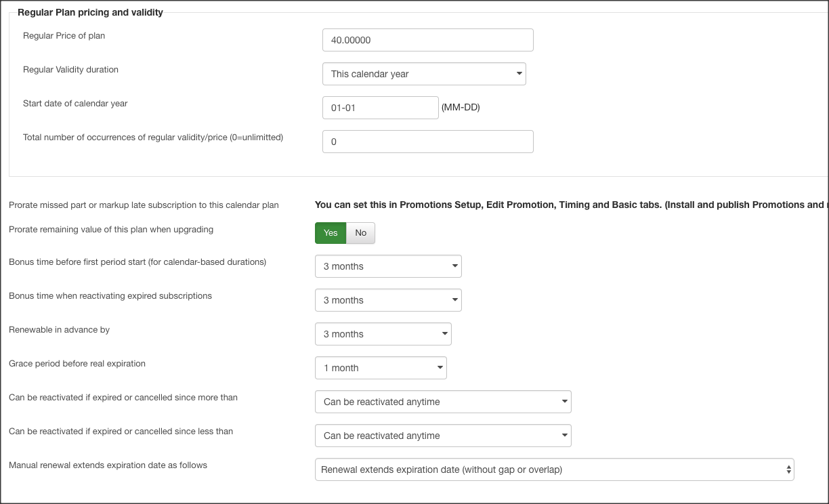Click the 'Start date of calendar year' label

(75, 103)
